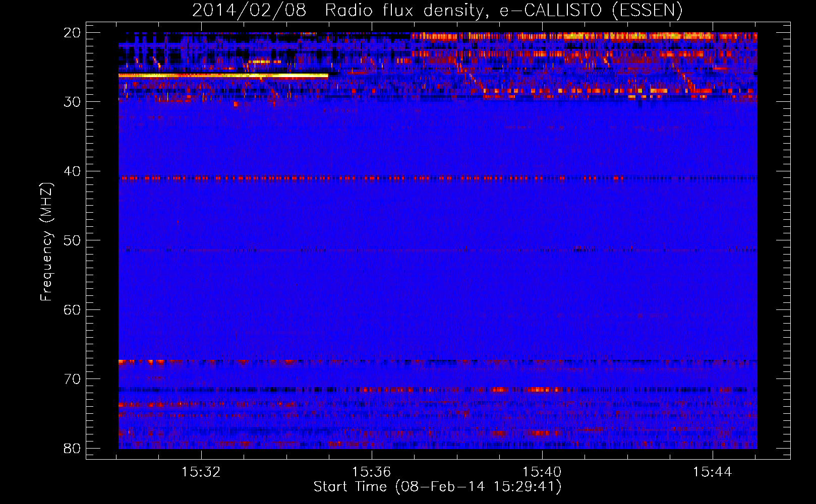
Task: Click the 'e-CALLISTO (ESSEN)' text in title
Action: 591,10
